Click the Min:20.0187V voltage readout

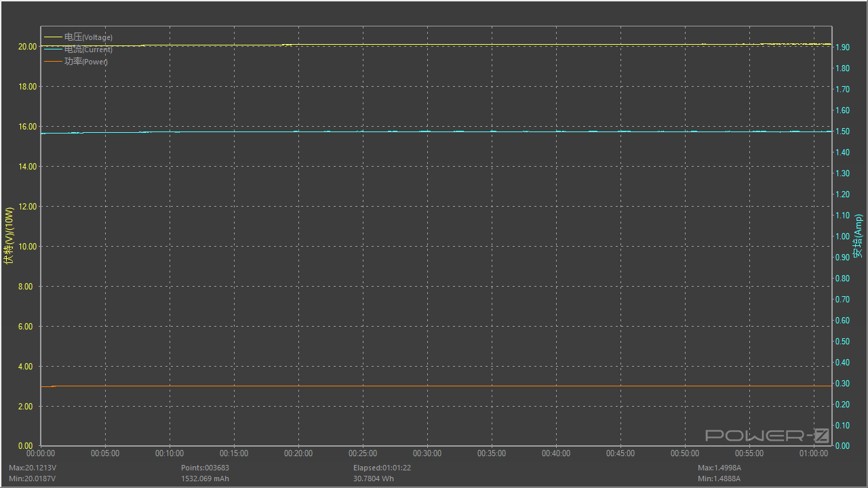pos(32,479)
